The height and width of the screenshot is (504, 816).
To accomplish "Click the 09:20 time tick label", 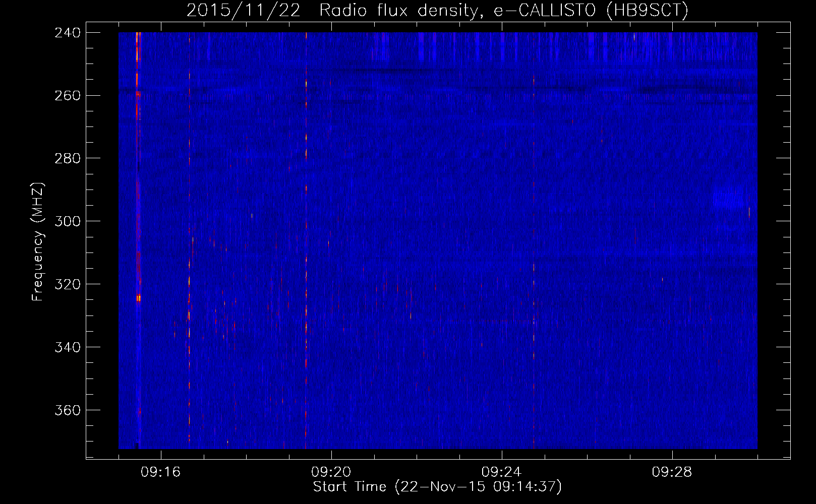I will coord(331,472).
